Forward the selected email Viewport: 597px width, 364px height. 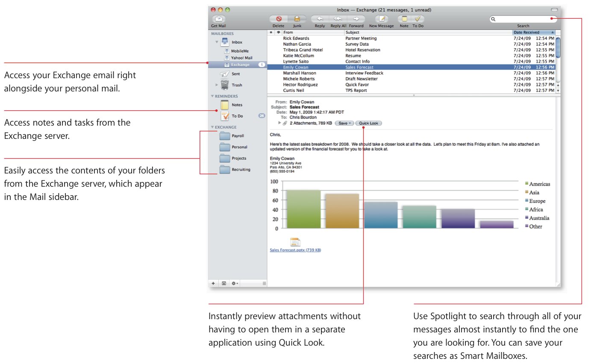356,19
